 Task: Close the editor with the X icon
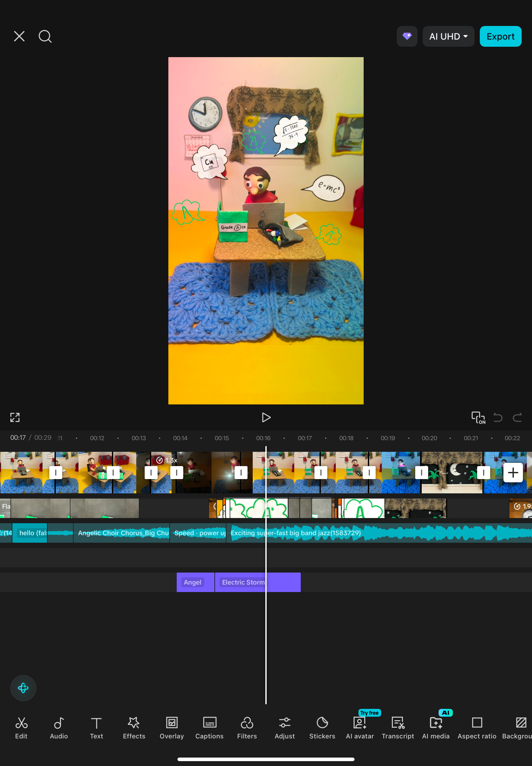(x=19, y=36)
